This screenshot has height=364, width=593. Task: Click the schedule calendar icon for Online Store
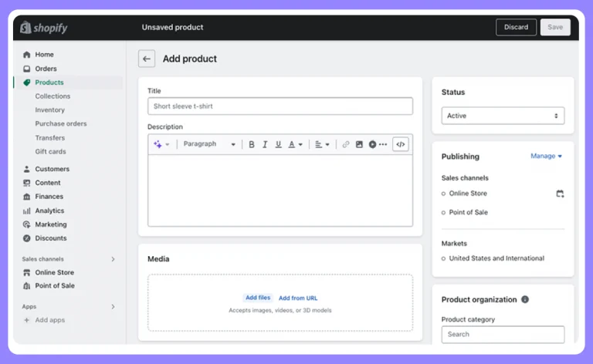[x=560, y=194]
